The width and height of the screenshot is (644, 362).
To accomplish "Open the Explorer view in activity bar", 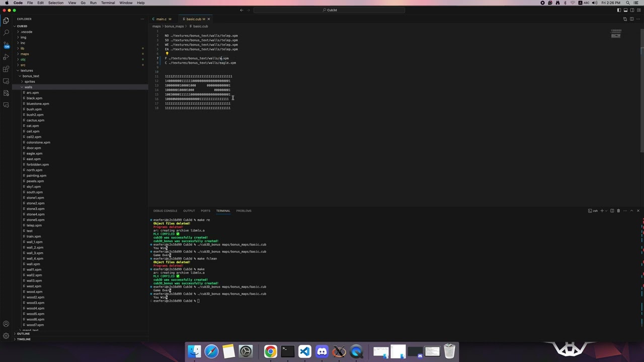I will click(6, 21).
